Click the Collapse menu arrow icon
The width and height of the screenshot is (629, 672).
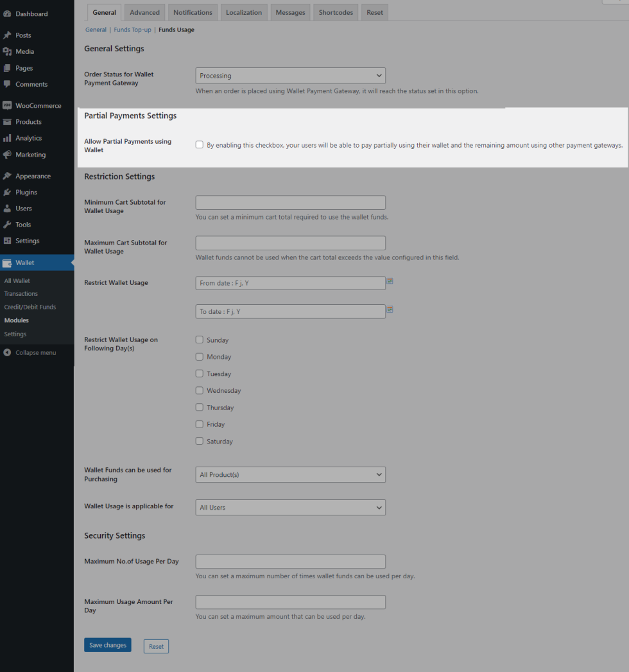(7, 352)
